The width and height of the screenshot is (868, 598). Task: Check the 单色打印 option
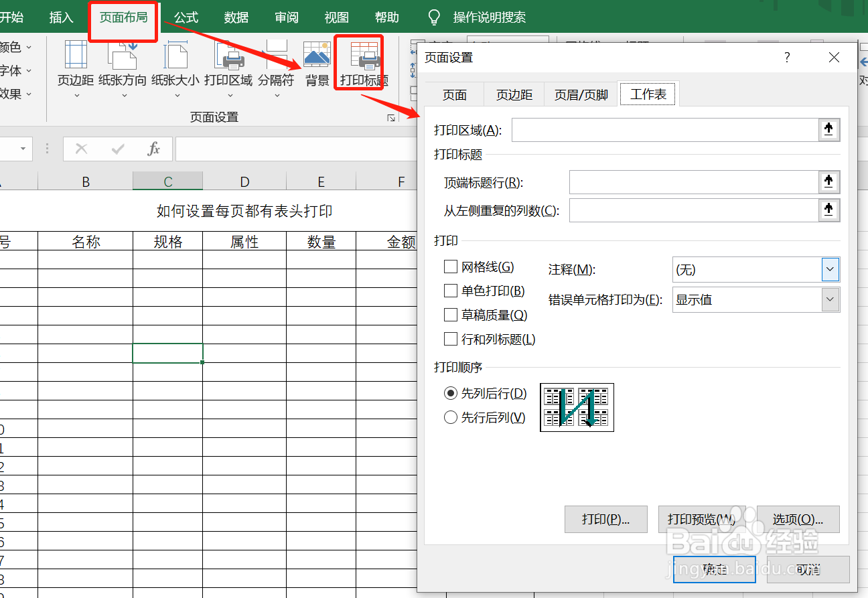(x=451, y=290)
